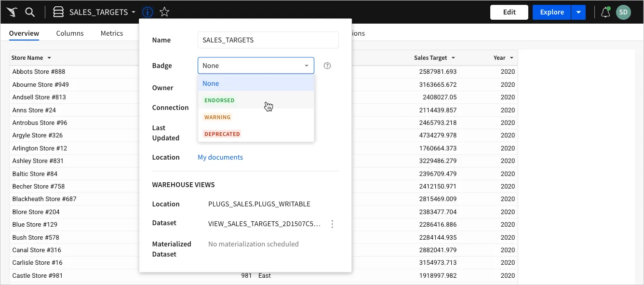Select the None badge option
This screenshot has width=644, height=285.
click(x=256, y=83)
